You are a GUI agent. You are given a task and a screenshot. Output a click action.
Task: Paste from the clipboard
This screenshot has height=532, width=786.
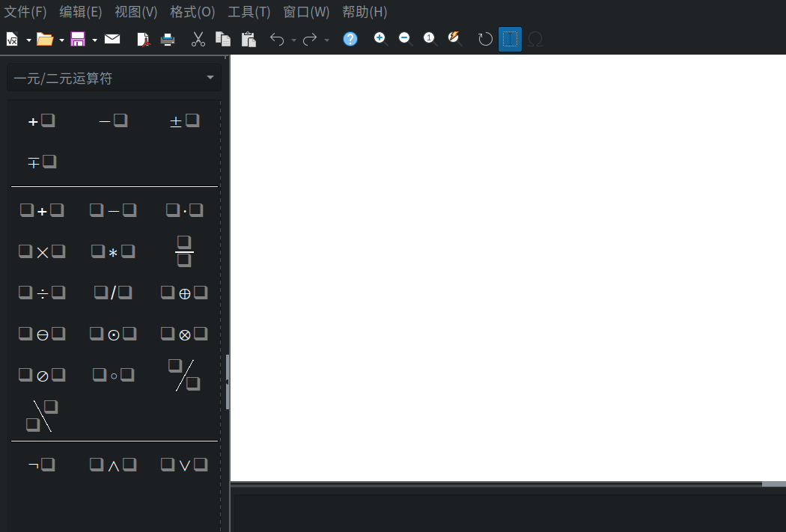[x=248, y=39]
